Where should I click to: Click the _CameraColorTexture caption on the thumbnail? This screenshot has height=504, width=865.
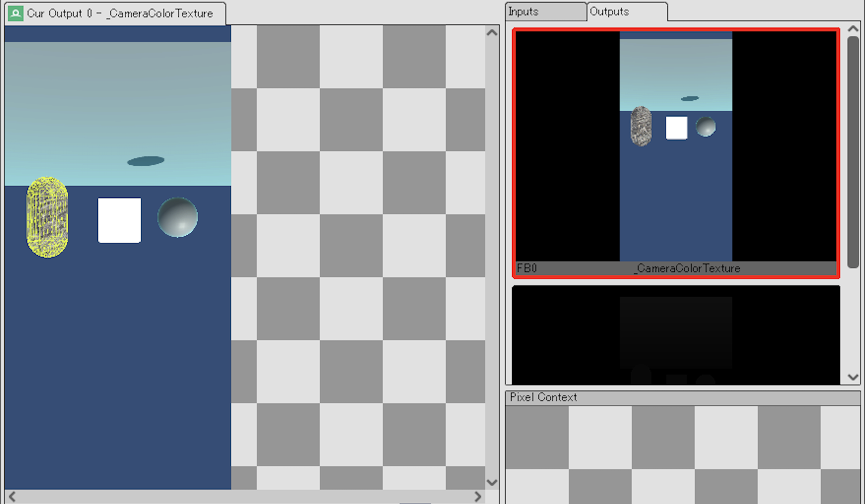[687, 268]
